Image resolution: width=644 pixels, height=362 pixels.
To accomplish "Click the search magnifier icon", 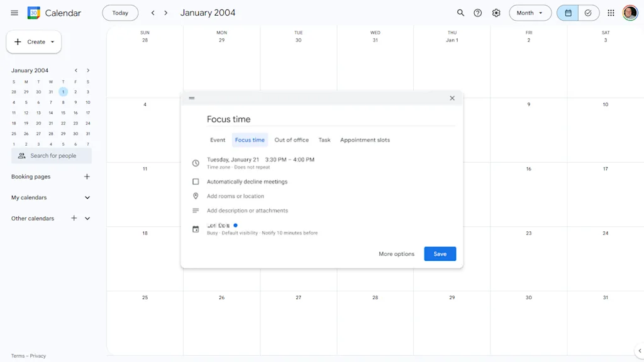I will (x=460, y=13).
